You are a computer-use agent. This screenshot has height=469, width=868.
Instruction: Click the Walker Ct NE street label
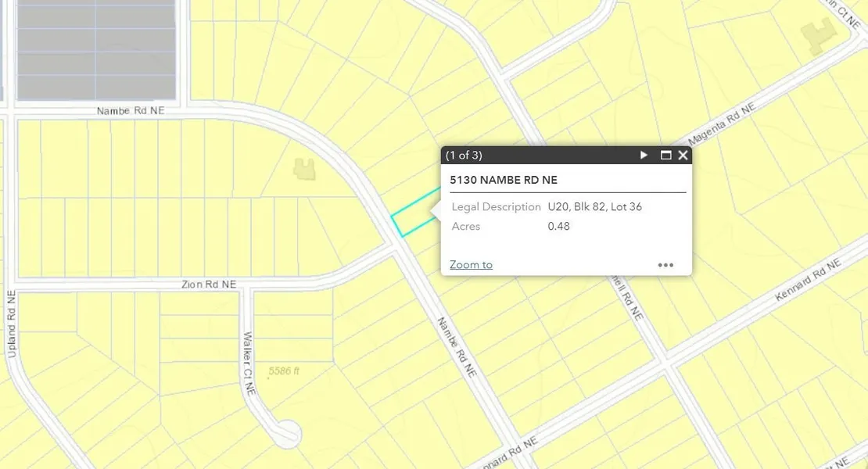click(x=249, y=363)
